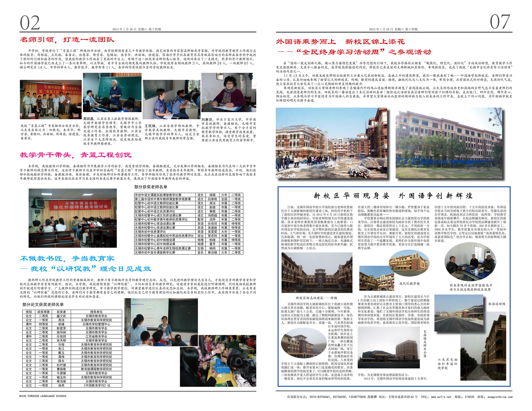Click the "音乐" subject cell

coord(200,252)
